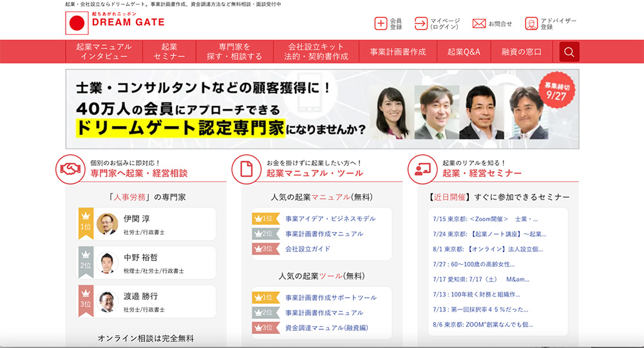Open 会社設立キット 法的・契約書作成 menu

[x=316, y=51]
